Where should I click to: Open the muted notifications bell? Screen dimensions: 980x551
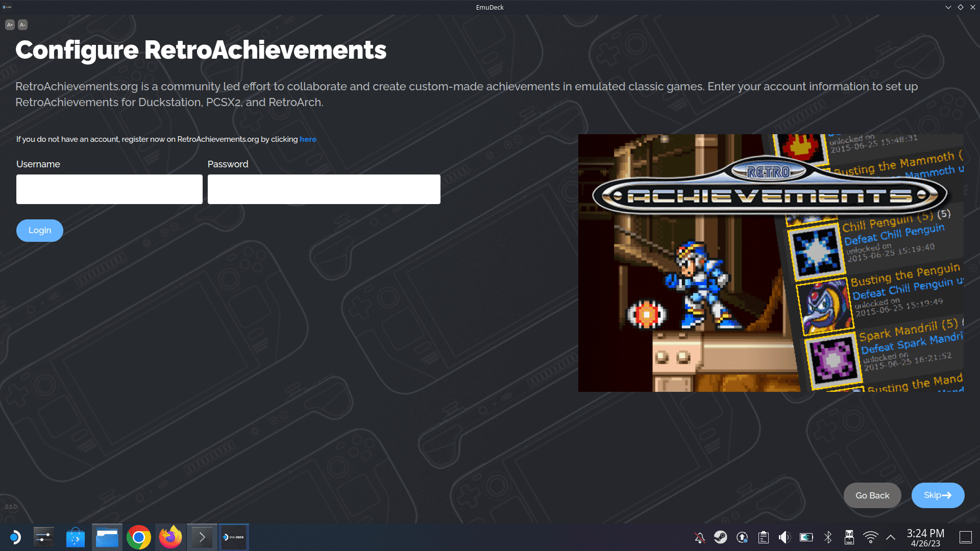point(700,537)
